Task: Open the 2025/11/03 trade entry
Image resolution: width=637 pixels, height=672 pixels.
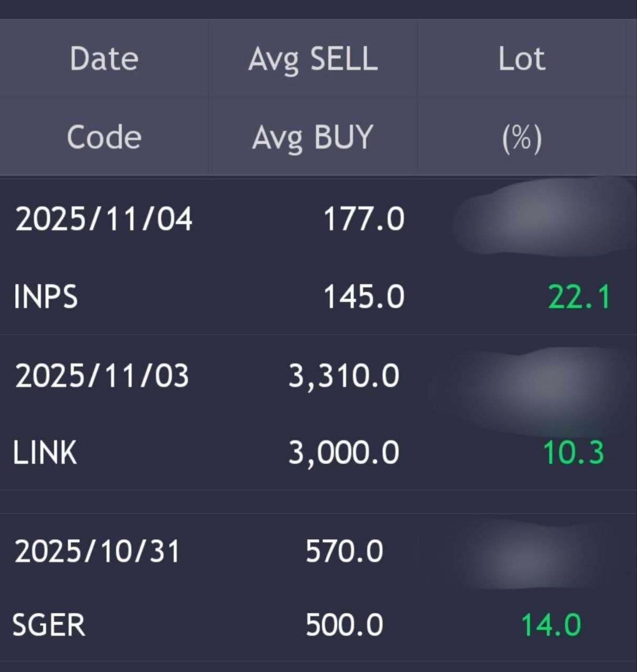Action: pos(102,376)
